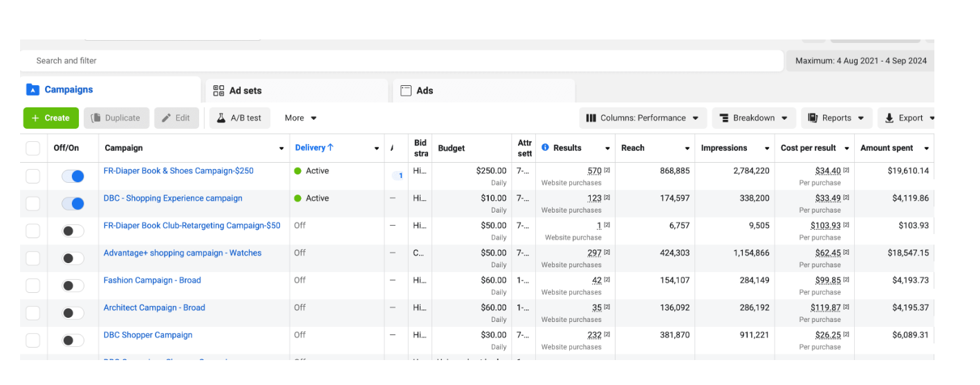Select the DBC Shopper Campaign checkbox
This screenshot has width=980, height=385.
pos(33,341)
